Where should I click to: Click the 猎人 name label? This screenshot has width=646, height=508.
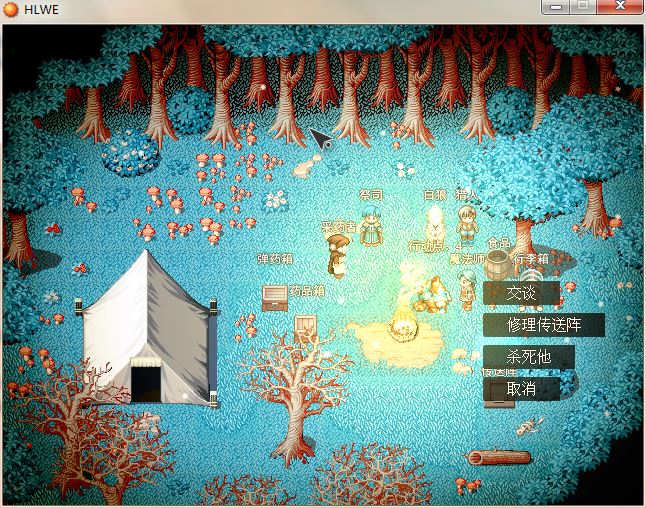(467, 194)
